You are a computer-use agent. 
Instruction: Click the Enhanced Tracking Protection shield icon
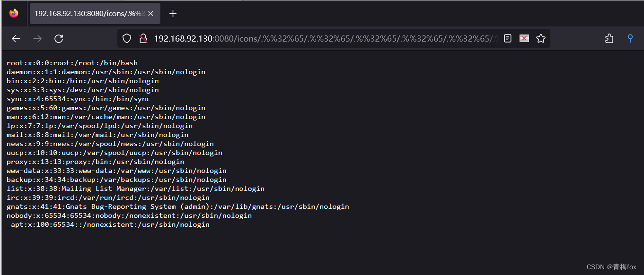click(x=126, y=38)
